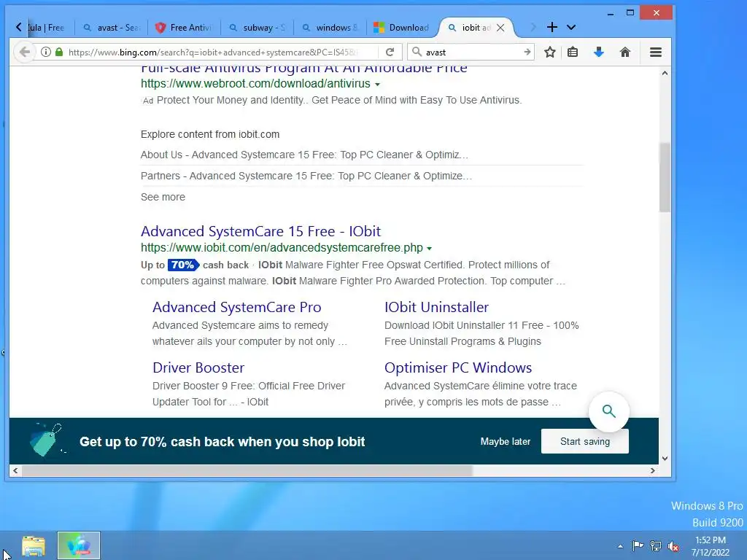This screenshot has height=560, width=747.
Task: Open the Driver Booster link
Action: pos(198,367)
